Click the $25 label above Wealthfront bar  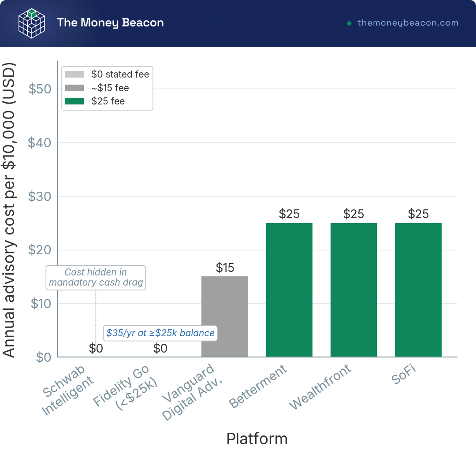pyautogui.click(x=353, y=214)
